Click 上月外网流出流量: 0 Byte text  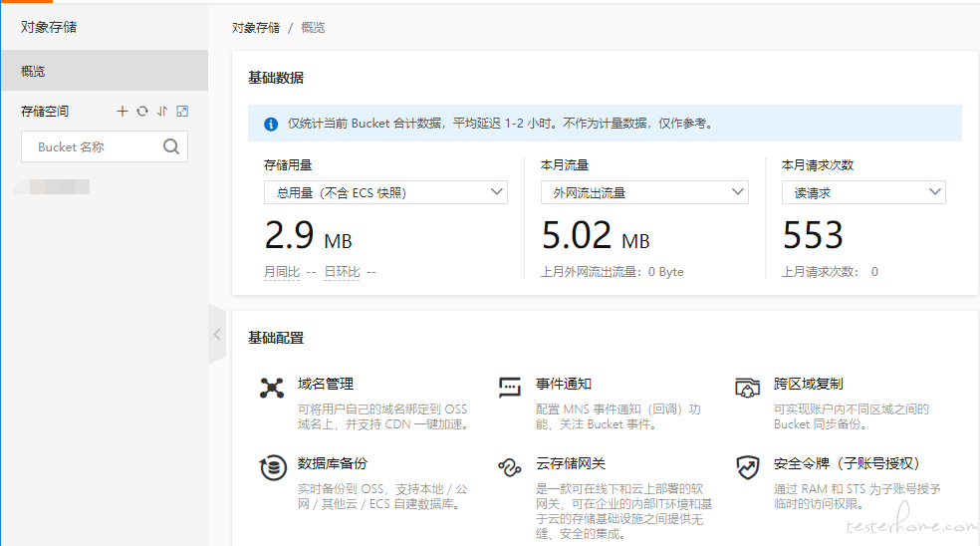tap(612, 272)
